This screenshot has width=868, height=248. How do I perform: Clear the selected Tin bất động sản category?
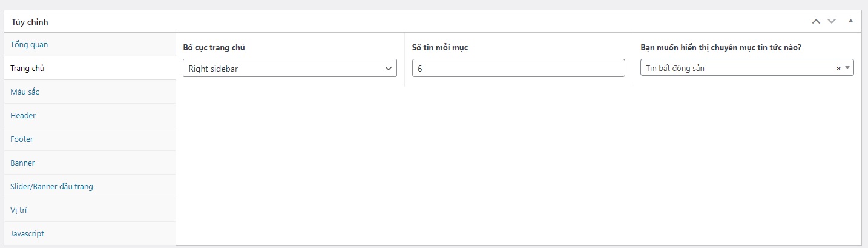coord(838,69)
